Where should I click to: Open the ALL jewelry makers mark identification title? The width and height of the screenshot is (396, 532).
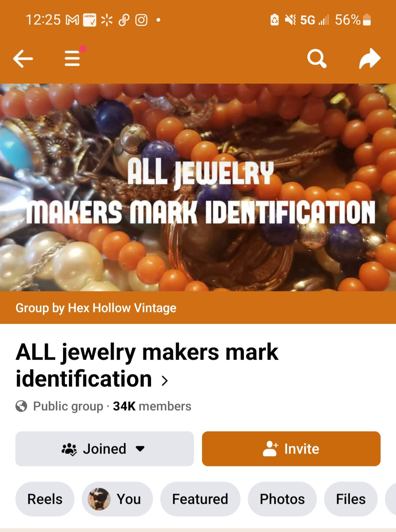pyautogui.click(x=147, y=365)
